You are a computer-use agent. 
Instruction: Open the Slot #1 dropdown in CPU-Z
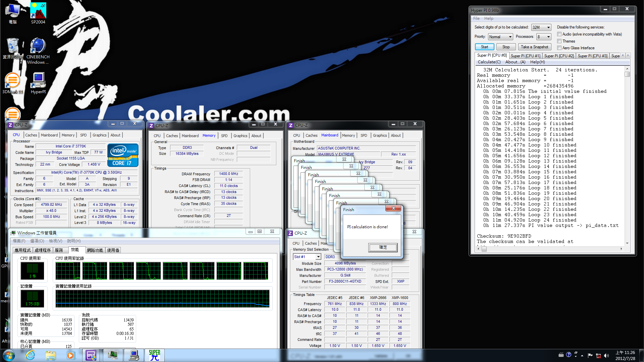coord(307,257)
